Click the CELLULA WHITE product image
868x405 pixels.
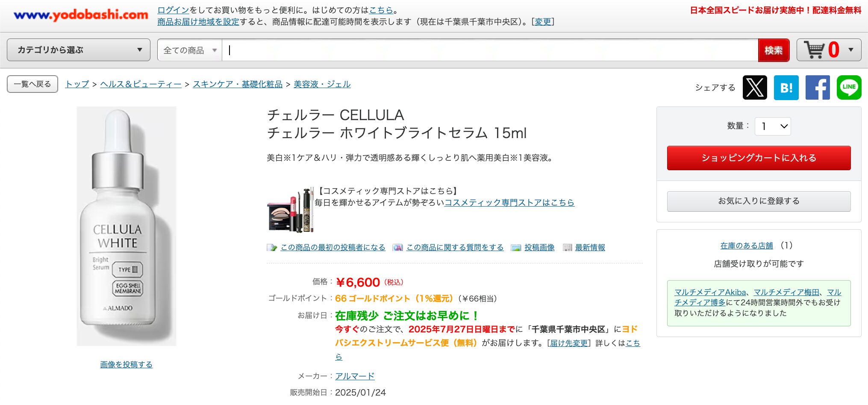tap(127, 226)
